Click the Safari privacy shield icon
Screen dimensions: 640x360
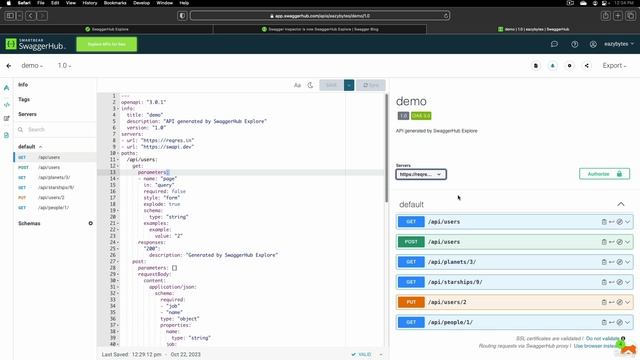click(x=182, y=16)
